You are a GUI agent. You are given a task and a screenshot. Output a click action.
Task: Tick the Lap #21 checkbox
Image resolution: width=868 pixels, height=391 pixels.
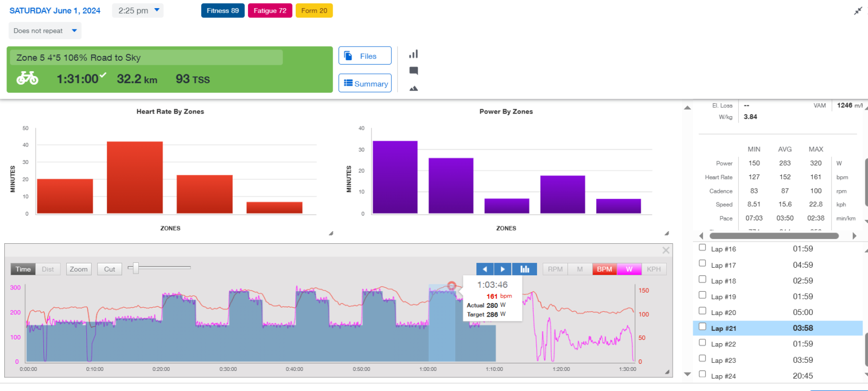point(703,326)
